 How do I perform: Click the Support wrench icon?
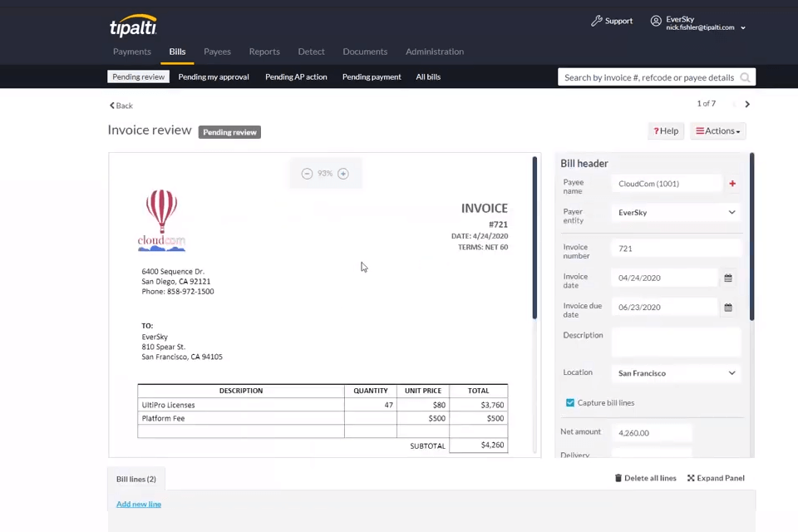(x=596, y=21)
